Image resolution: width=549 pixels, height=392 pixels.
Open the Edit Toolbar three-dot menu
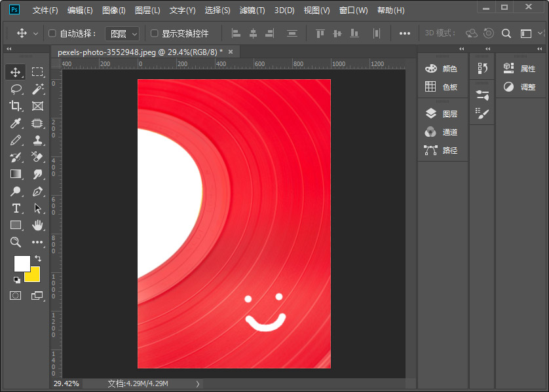(x=37, y=241)
